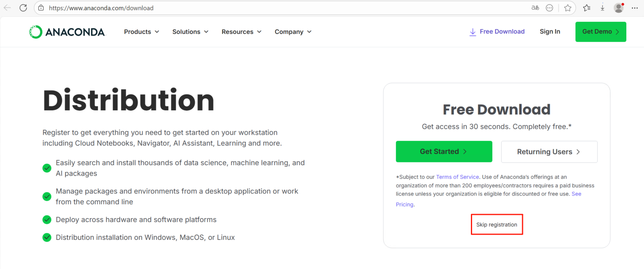
Task: Reload the page with the refresh icon
Action: (x=23, y=8)
